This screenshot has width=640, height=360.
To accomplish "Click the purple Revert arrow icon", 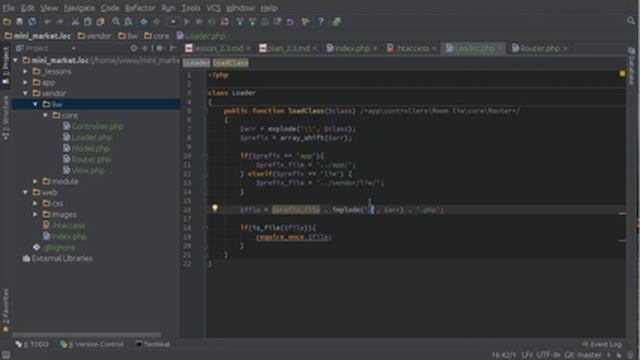I will click(290, 22).
